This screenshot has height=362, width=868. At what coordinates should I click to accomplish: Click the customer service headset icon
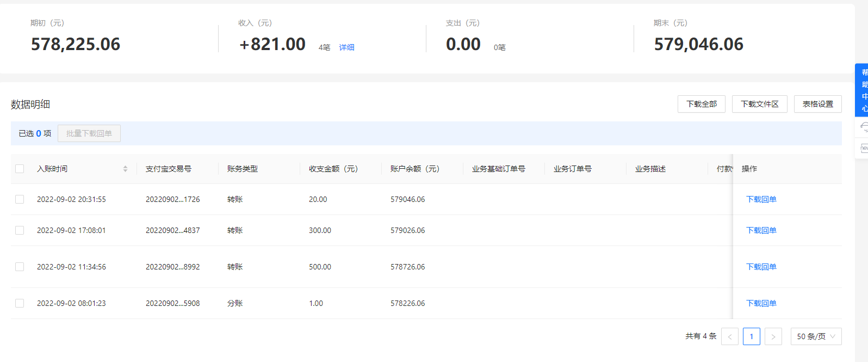864,127
